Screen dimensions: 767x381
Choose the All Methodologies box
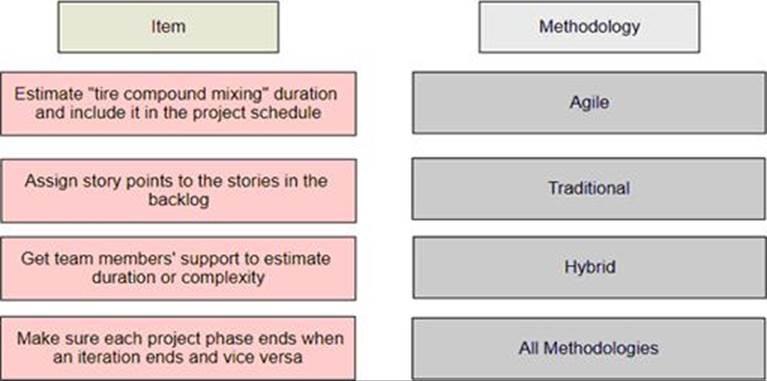point(589,349)
